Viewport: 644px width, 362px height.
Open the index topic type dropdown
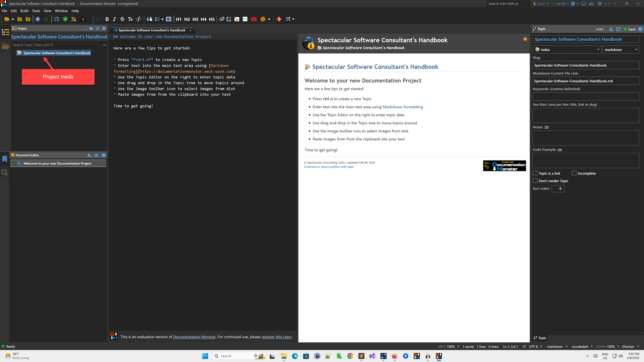pos(567,50)
